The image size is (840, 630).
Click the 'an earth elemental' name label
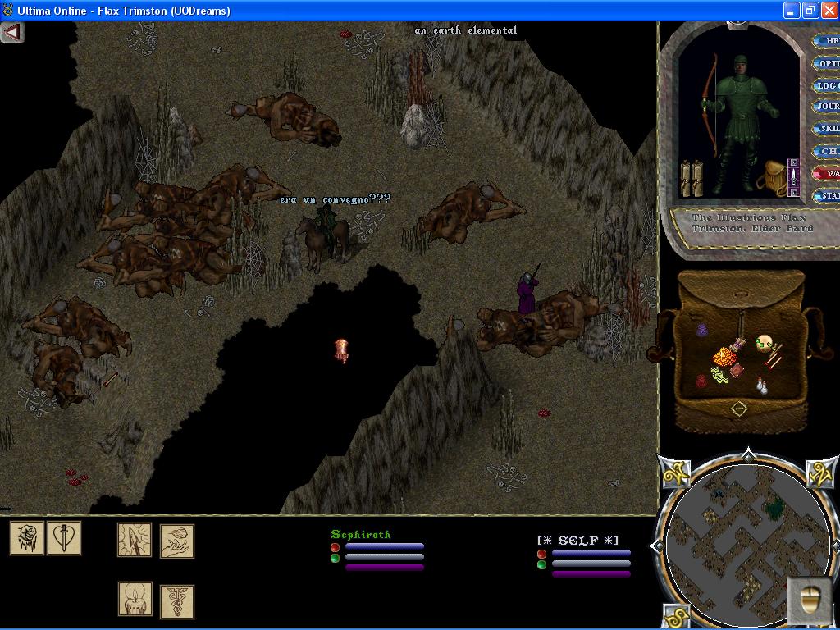coord(466,30)
